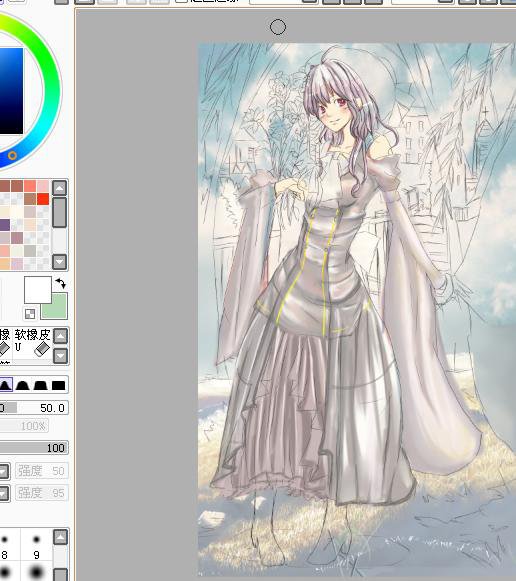
Task: Click the minimum size 100% slider
Action: point(24,426)
